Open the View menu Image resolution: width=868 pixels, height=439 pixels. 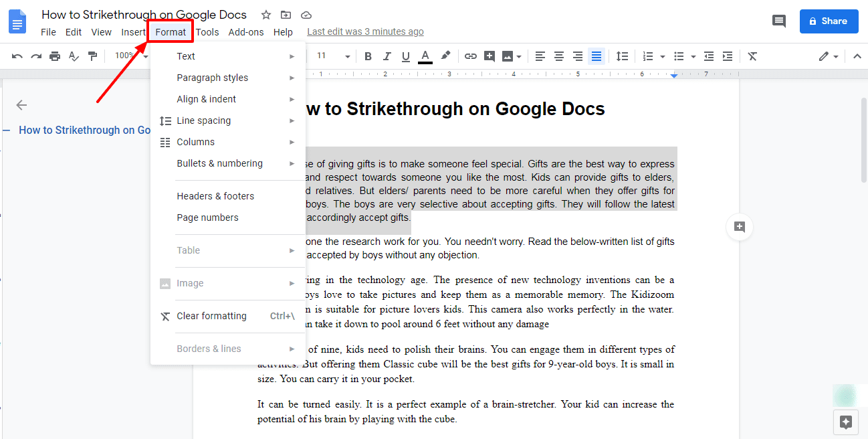click(x=102, y=32)
